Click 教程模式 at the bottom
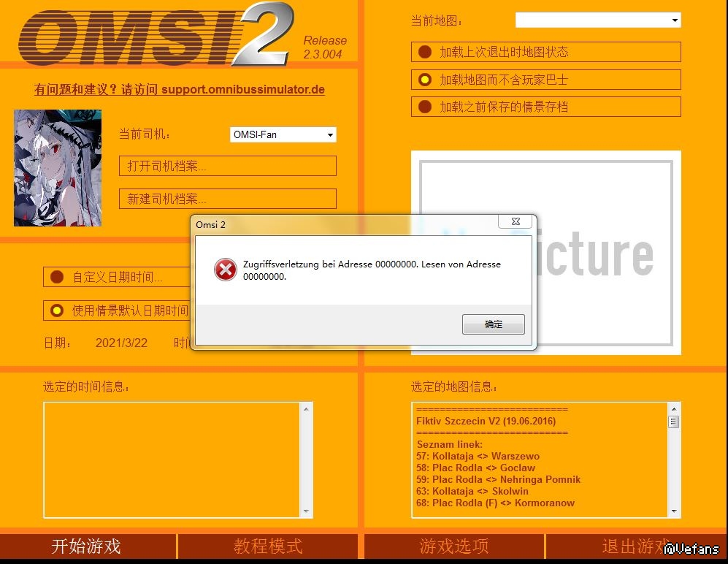The height and width of the screenshot is (564, 728). point(268,546)
